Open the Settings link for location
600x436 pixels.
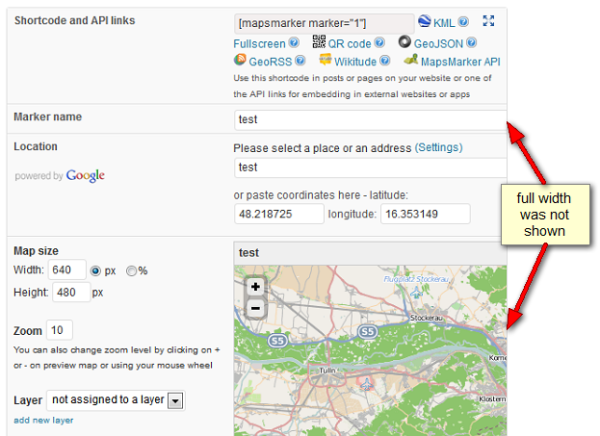tap(439, 147)
